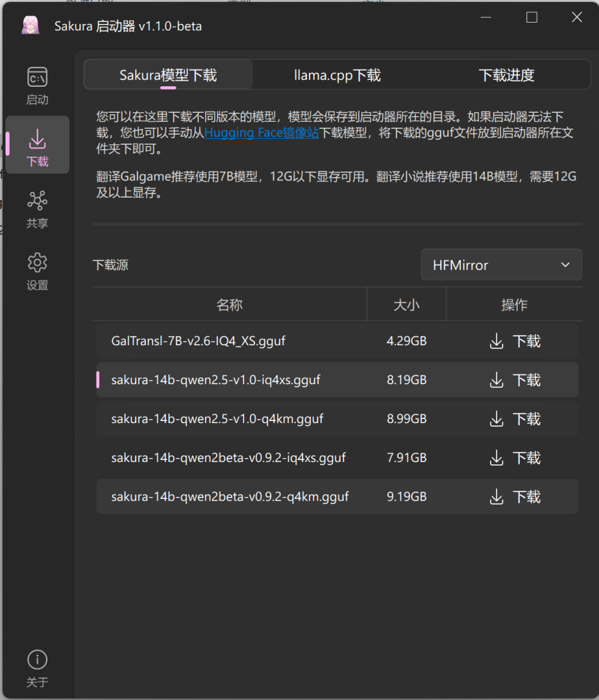This screenshot has width=599, height=700.
Task: Click the 7.91GB size cell
Action: [x=406, y=457]
